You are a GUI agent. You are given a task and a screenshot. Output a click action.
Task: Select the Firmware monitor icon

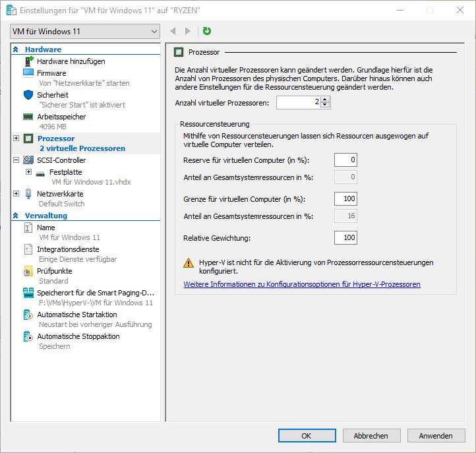[x=28, y=73]
